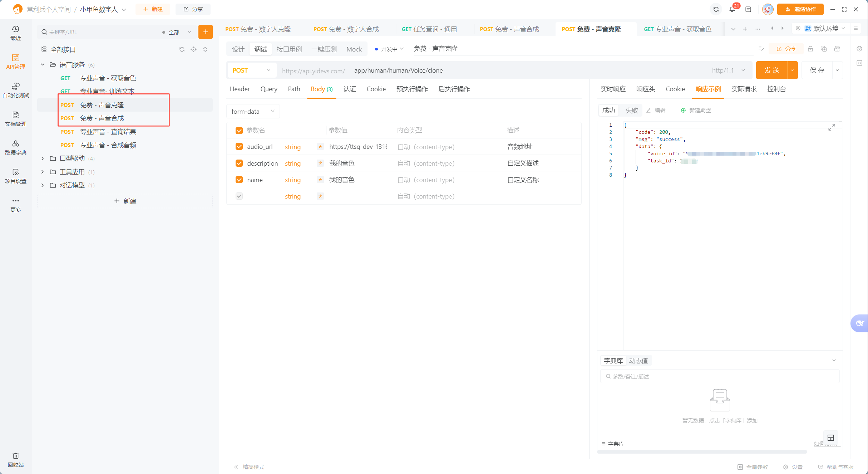Open send options arrow beside 发送
This screenshot has width=868, height=474.
(x=793, y=70)
